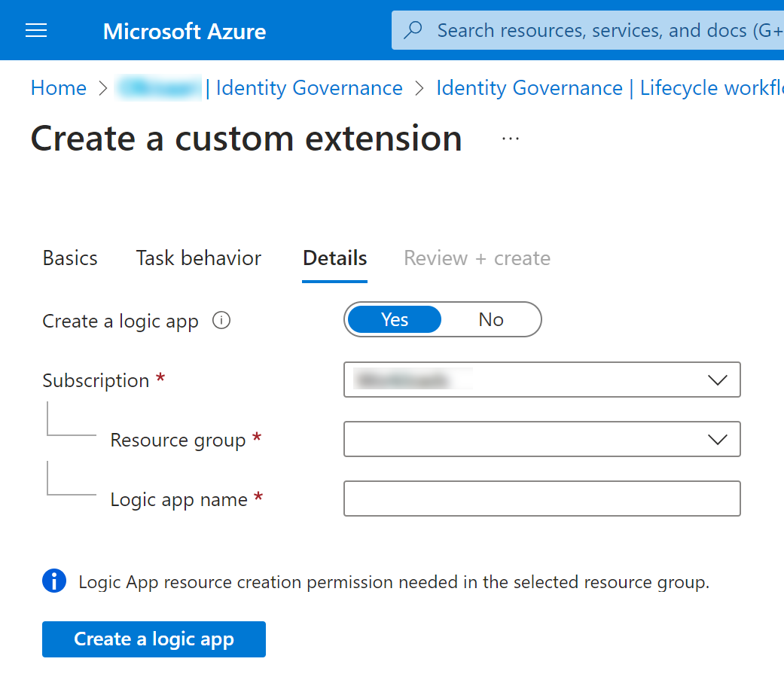Navigate to Lifecycle workflows breadcrumb
Screen dimensions: 784x680
click(610, 88)
